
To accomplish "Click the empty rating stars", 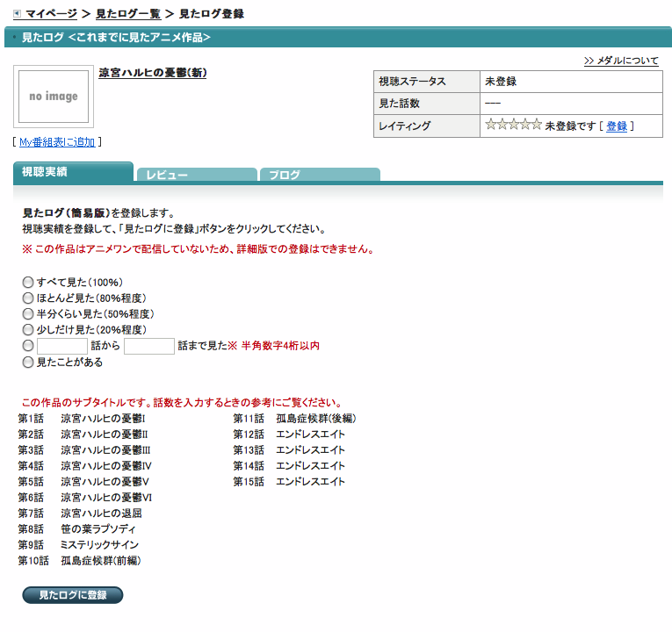I will [513, 125].
